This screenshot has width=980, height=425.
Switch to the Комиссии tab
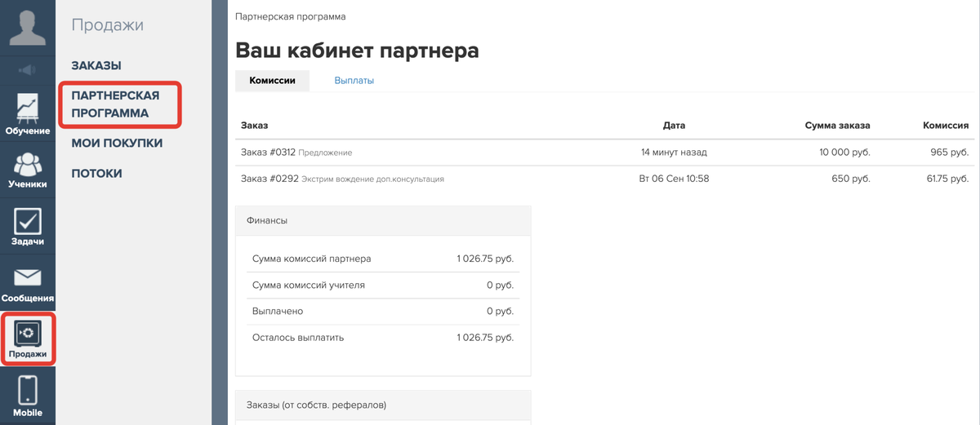(x=272, y=81)
